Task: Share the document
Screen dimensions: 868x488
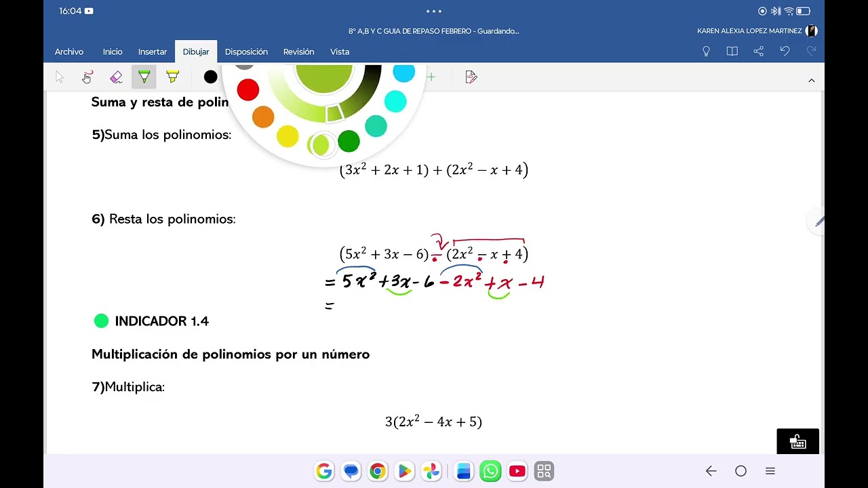Action: (759, 52)
